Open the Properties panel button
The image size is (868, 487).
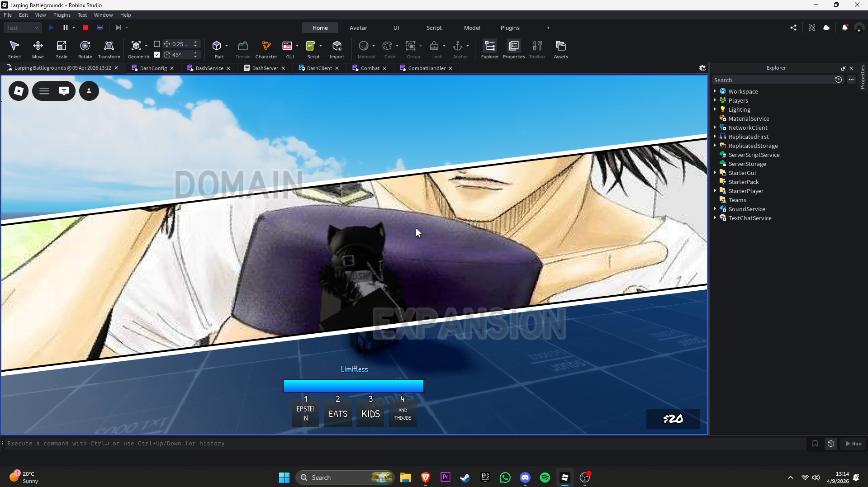(x=514, y=49)
